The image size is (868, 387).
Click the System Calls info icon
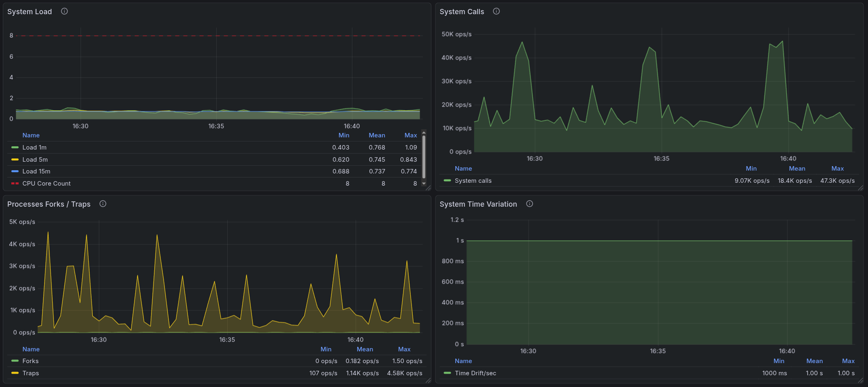point(496,11)
